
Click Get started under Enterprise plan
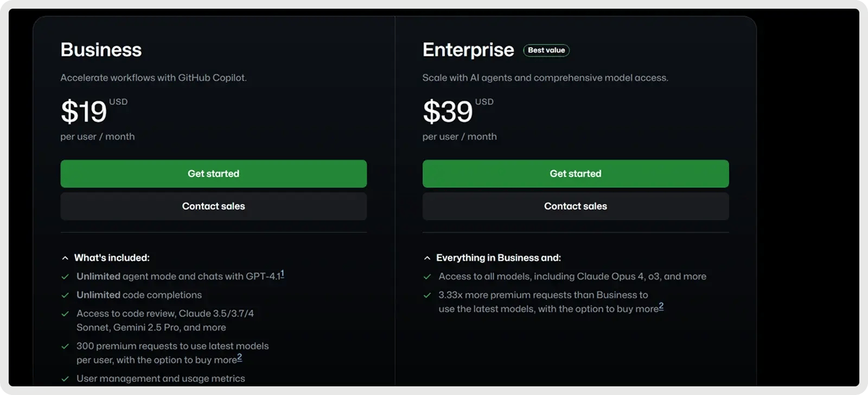[575, 174]
